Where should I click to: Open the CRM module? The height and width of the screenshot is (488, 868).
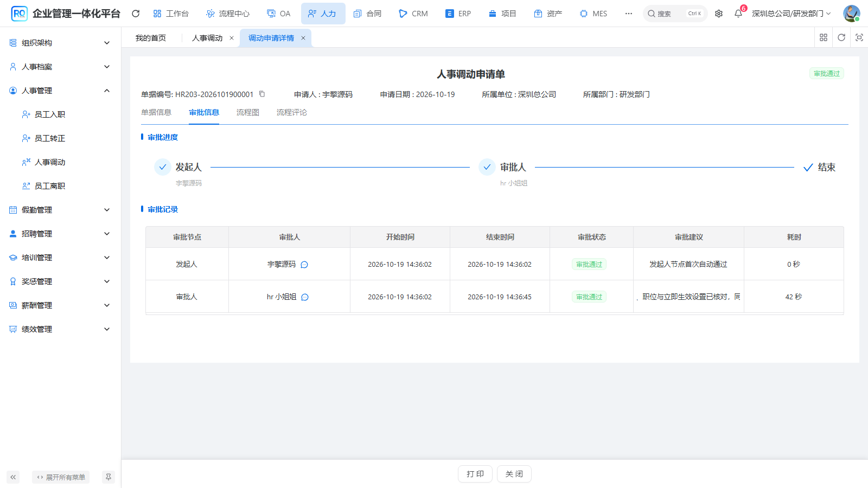click(413, 14)
